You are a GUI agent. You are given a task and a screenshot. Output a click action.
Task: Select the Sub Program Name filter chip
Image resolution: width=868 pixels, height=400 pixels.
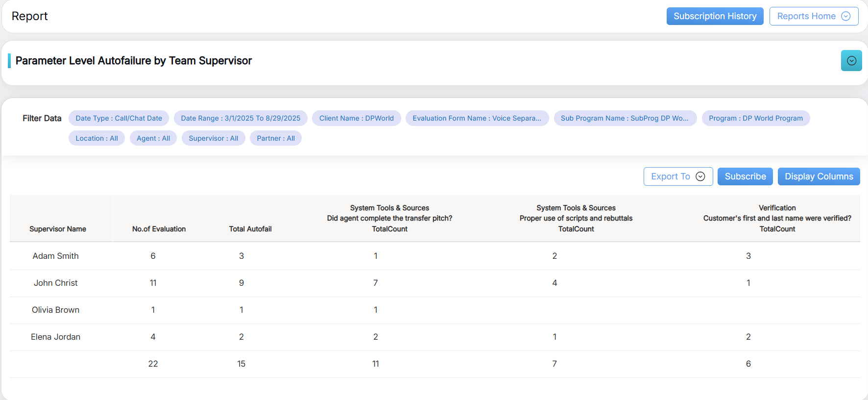[625, 118]
